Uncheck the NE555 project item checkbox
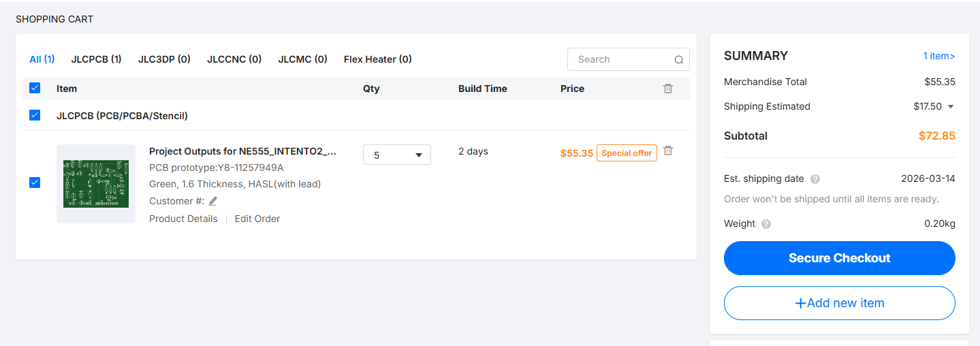The width and height of the screenshot is (980, 346). coord(35,183)
